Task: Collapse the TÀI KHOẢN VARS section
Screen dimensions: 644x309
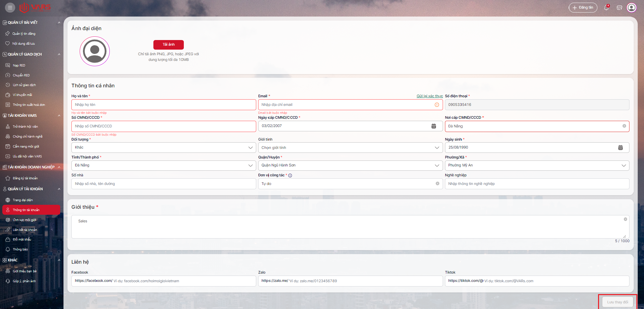Action: point(59,115)
